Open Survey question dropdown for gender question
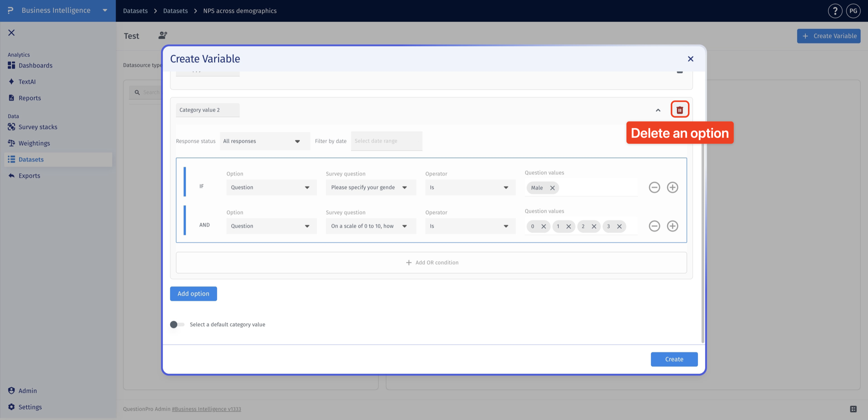The height and width of the screenshot is (420, 868). (371, 187)
